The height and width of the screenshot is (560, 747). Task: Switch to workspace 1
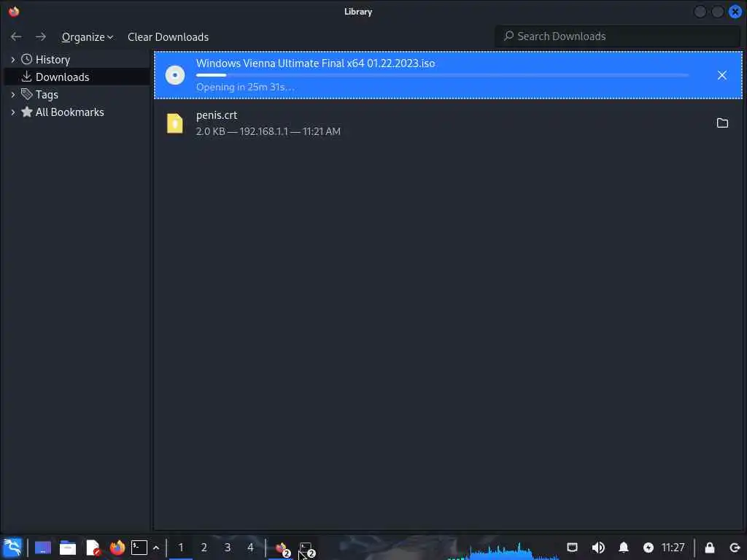pyautogui.click(x=181, y=548)
